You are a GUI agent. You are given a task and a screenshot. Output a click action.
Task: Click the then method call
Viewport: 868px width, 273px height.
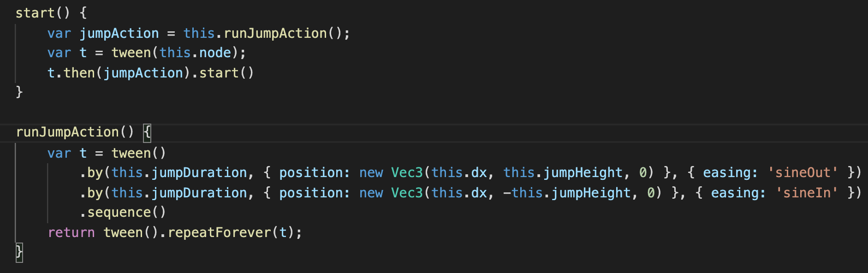coord(79,73)
